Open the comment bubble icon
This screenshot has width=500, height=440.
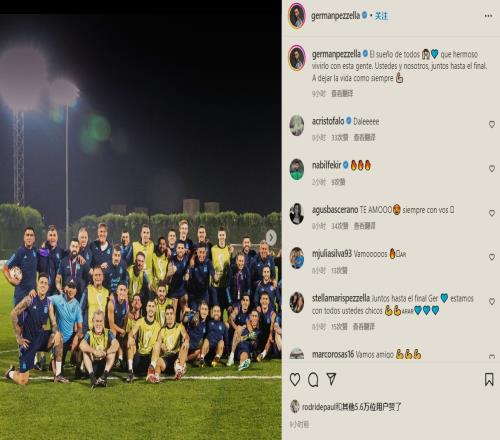(313, 379)
